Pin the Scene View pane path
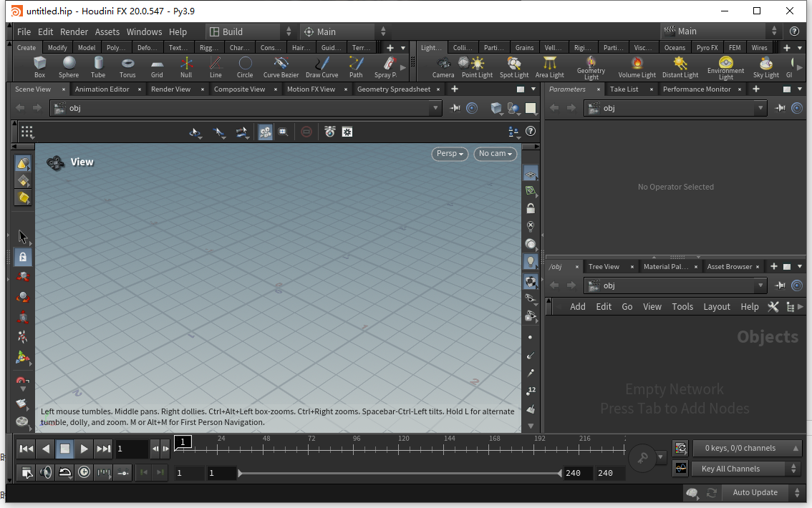Viewport: 812px width, 508px height. 455,108
